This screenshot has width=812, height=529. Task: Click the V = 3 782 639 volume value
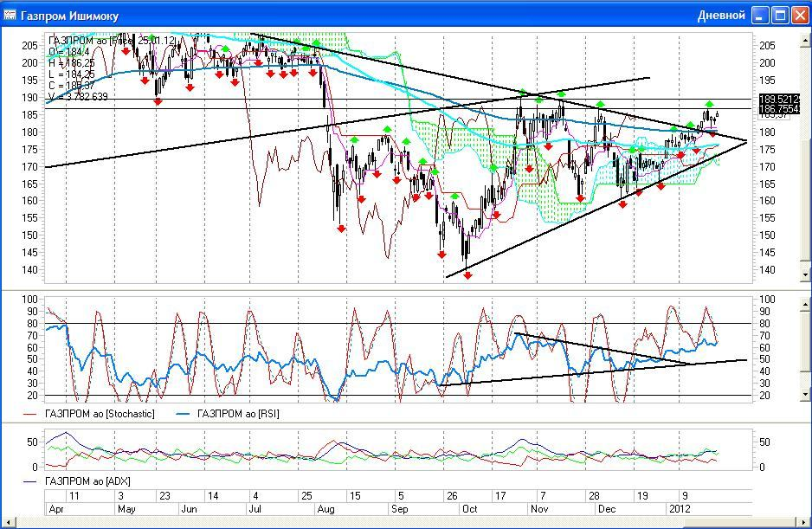click(78, 97)
